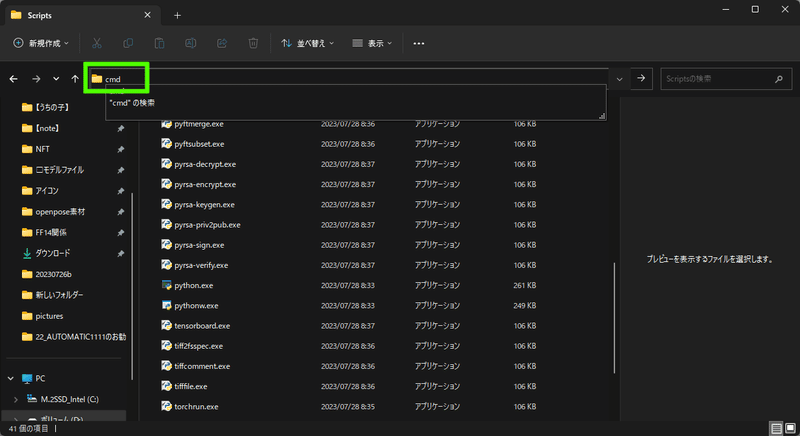Click the Paste clipboard icon

tap(159, 43)
